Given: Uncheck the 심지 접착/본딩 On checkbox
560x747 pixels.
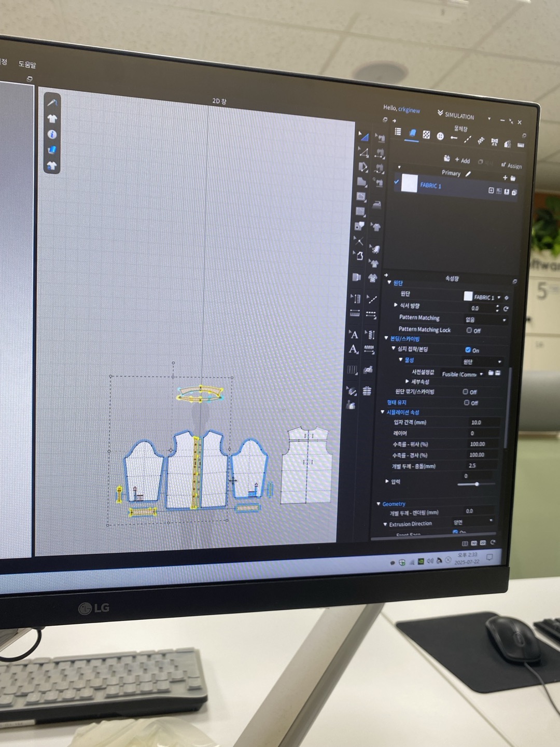Looking at the screenshot, I should pyautogui.click(x=468, y=350).
